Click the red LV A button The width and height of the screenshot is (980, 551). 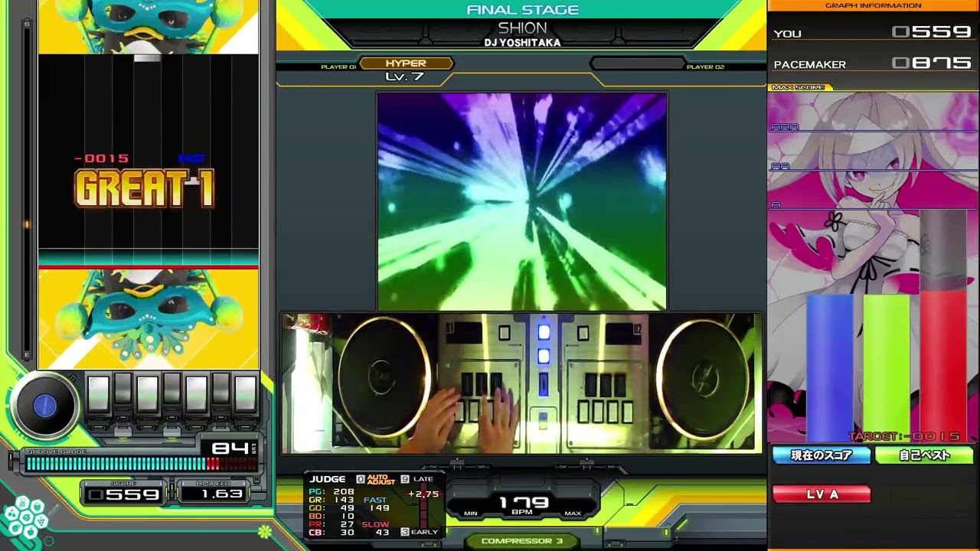click(x=822, y=494)
